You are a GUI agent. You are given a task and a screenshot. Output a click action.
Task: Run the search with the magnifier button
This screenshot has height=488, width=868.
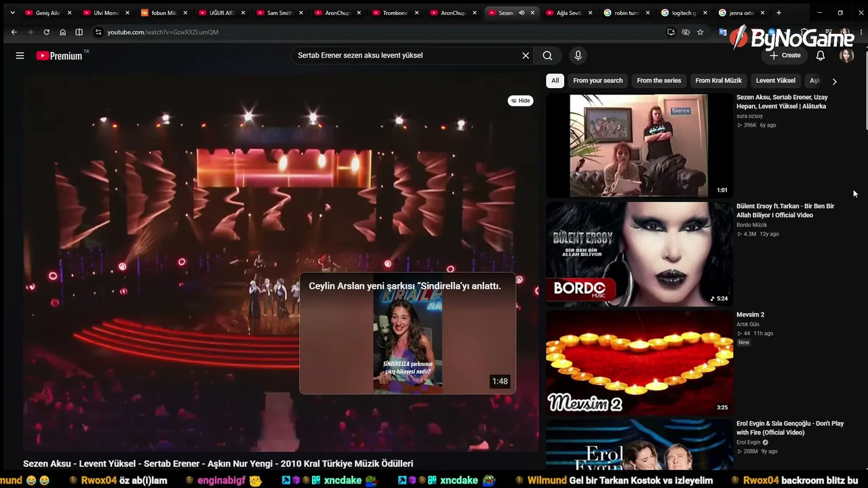pyautogui.click(x=547, y=56)
